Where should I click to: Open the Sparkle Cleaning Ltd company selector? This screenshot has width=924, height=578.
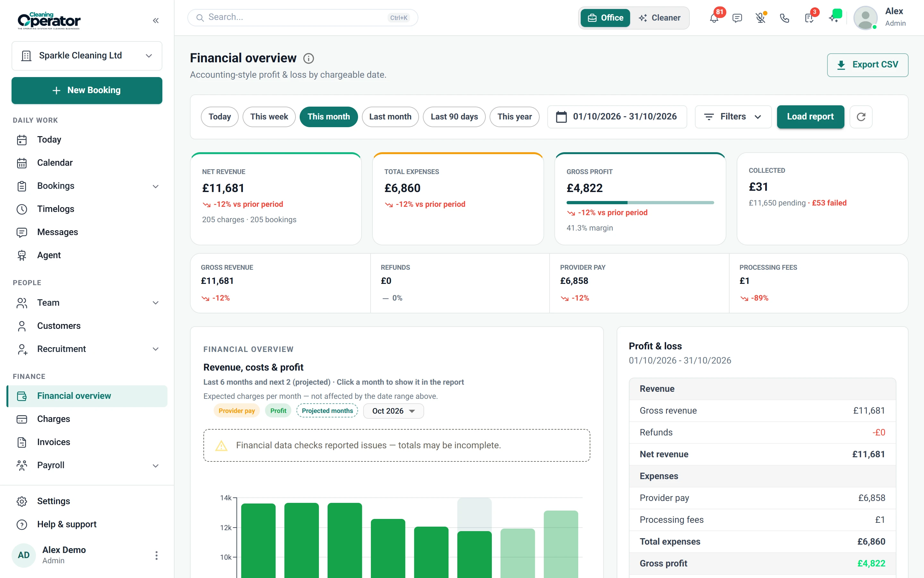87,56
